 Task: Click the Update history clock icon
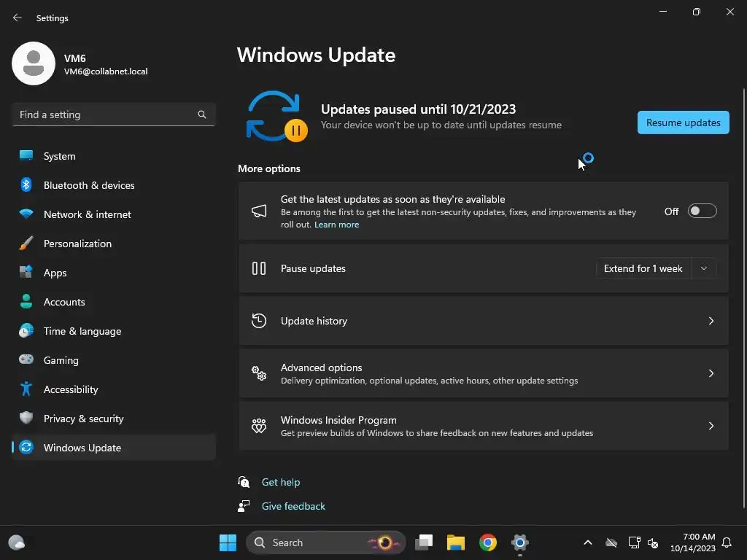[259, 321]
